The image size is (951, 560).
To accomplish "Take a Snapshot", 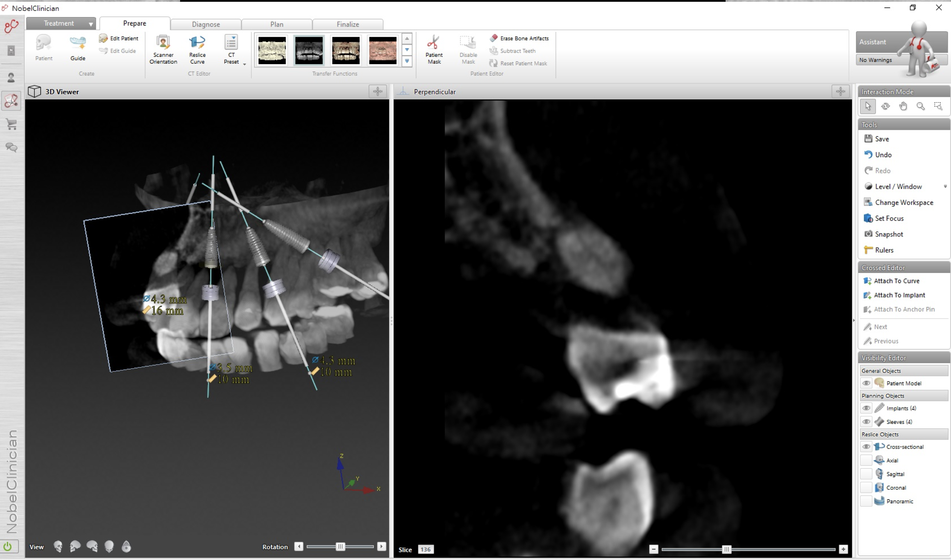I will (883, 234).
